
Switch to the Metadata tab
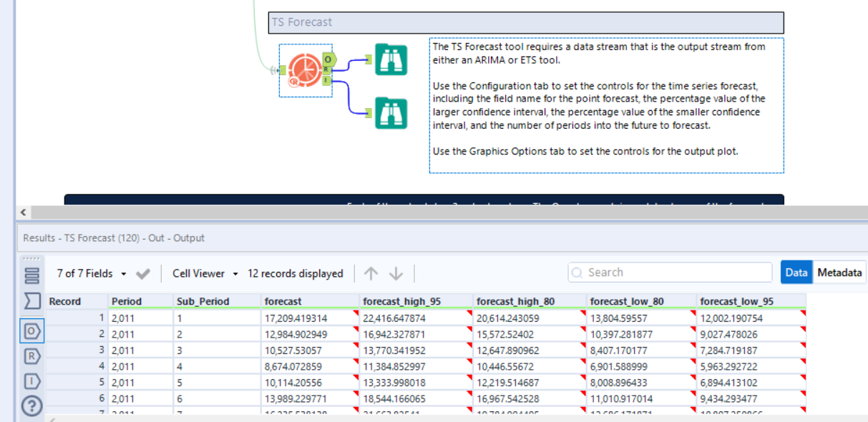coord(838,273)
